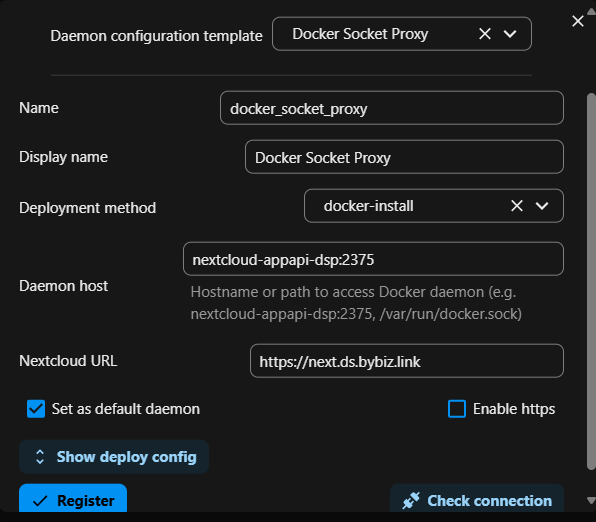Image resolution: width=596 pixels, height=522 pixels.
Task: Toggle Set as default daemon checkbox
Action: point(36,409)
